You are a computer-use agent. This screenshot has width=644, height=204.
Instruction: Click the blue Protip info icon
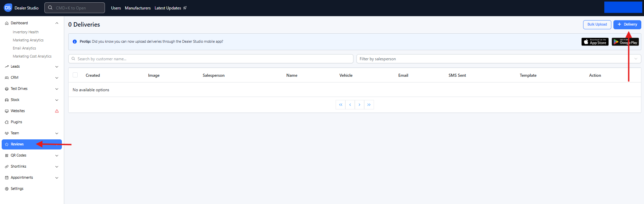(x=75, y=42)
